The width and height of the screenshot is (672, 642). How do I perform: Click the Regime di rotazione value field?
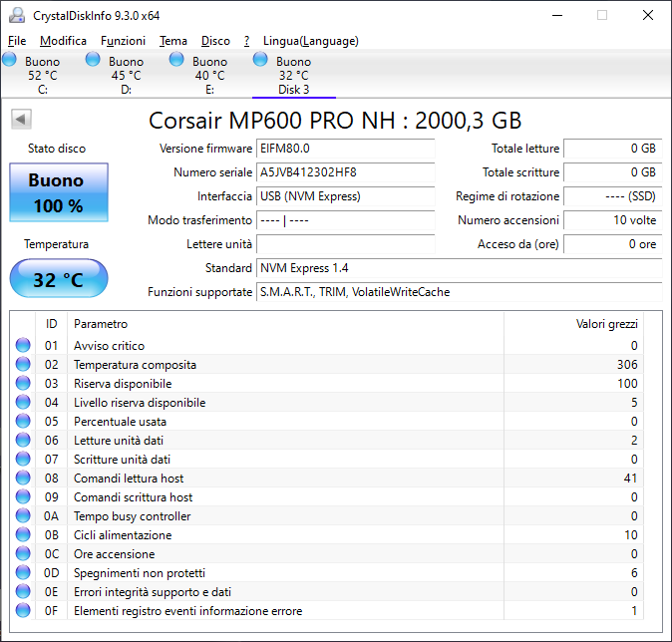tap(613, 196)
